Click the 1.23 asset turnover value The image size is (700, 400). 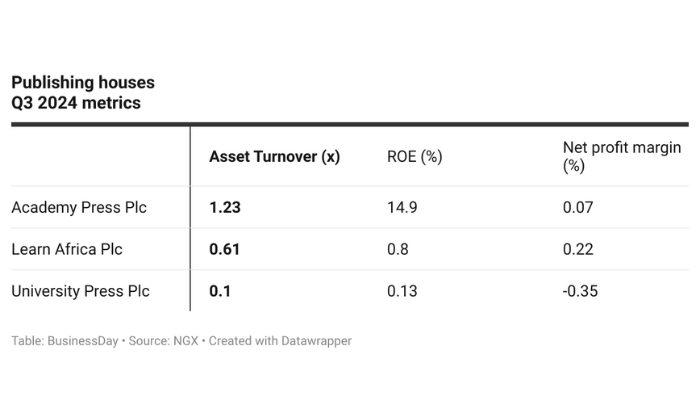[225, 207]
